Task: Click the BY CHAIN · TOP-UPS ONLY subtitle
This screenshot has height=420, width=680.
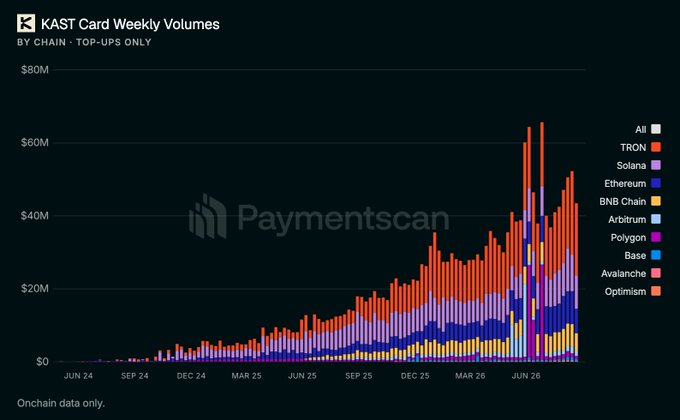Action: [85, 42]
